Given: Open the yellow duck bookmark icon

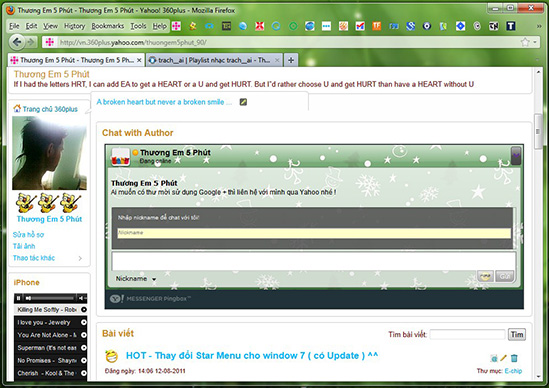Looking at the screenshot, I should click(193, 26).
